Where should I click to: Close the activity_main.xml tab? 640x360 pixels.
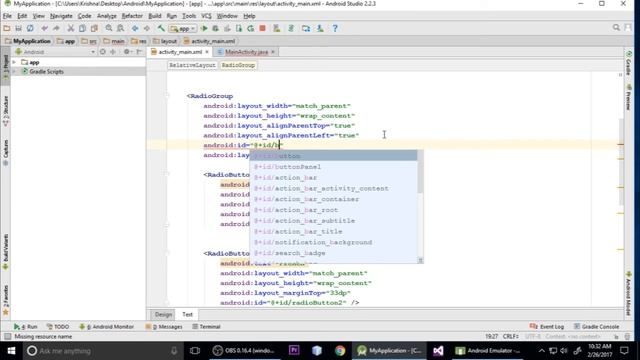pyautogui.click(x=207, y=52)
